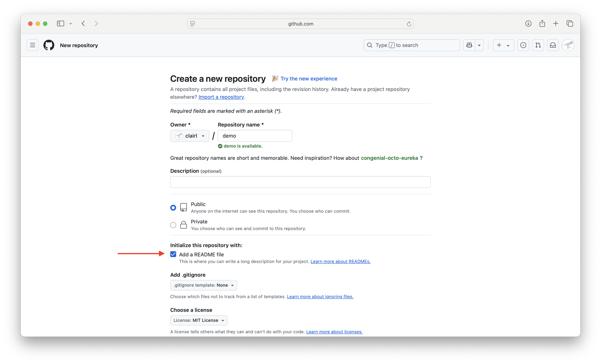Screen dimensions: 601x364
Task: Use the suggested name congenial-octo-eureka
Action: (x=389, y=158)
